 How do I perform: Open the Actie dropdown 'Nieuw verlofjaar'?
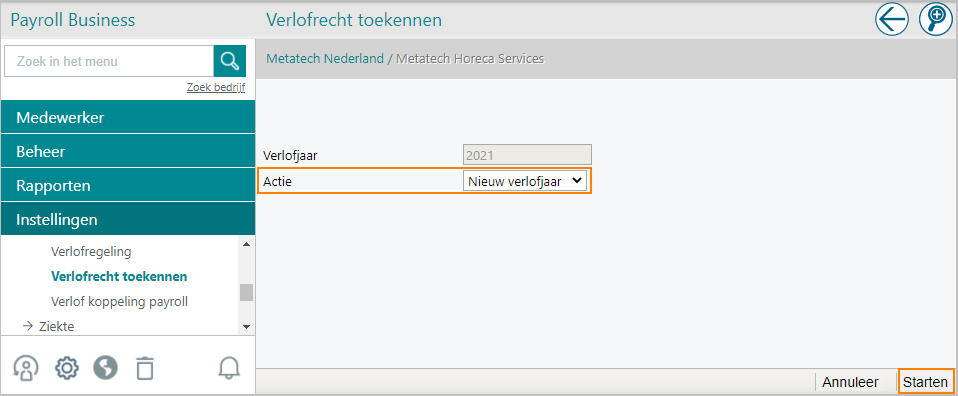coord(525,181)
